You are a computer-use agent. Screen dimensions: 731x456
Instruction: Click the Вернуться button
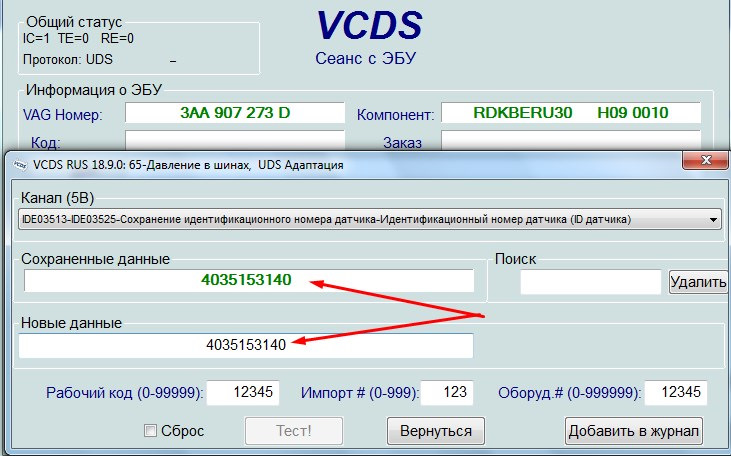point(436,431)
